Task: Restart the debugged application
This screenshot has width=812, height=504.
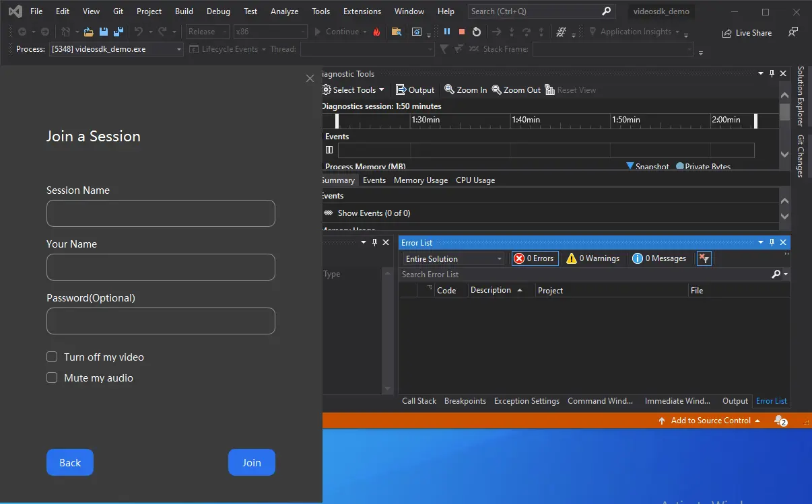Action: 476,31
